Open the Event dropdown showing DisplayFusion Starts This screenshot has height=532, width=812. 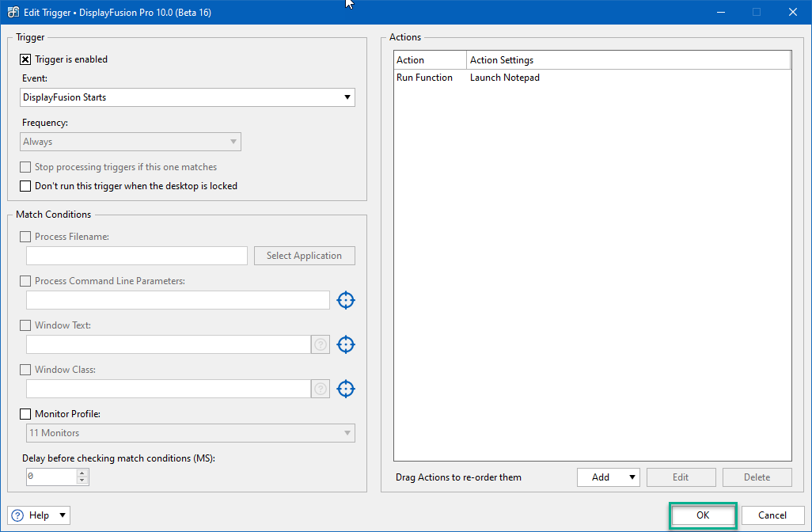(188, 97)
